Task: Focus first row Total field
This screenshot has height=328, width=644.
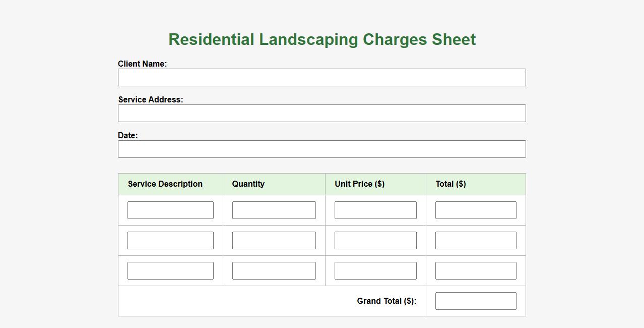Action: pos(476,210)
